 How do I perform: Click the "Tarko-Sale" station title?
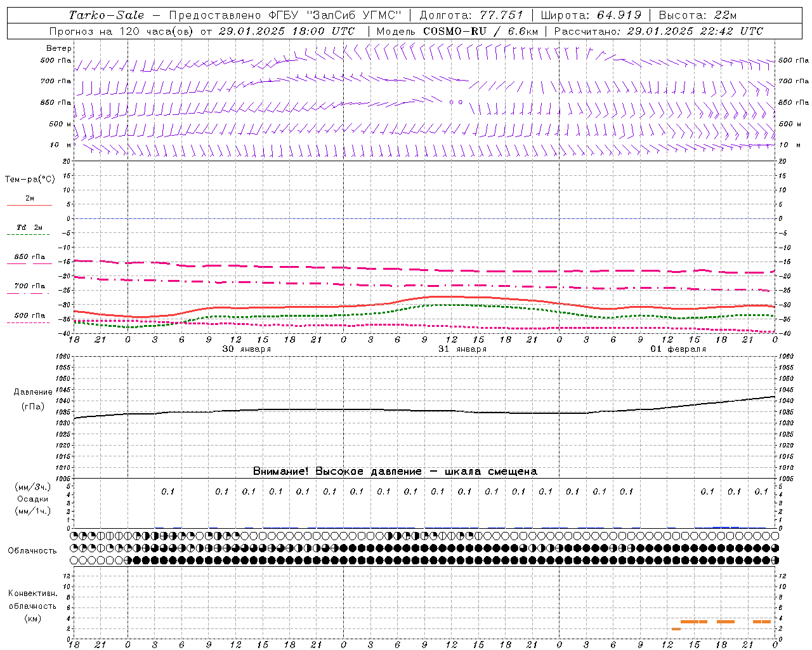107,15
